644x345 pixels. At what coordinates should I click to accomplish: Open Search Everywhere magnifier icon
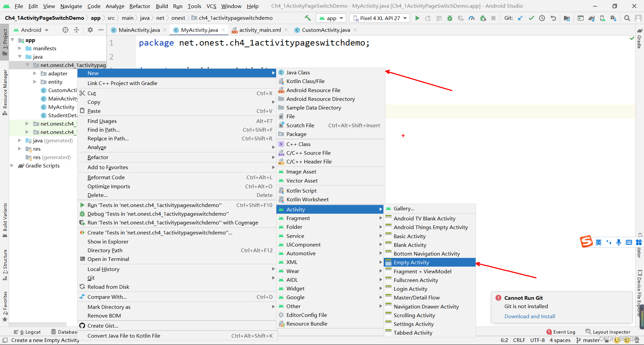click(x=627, y=18)
